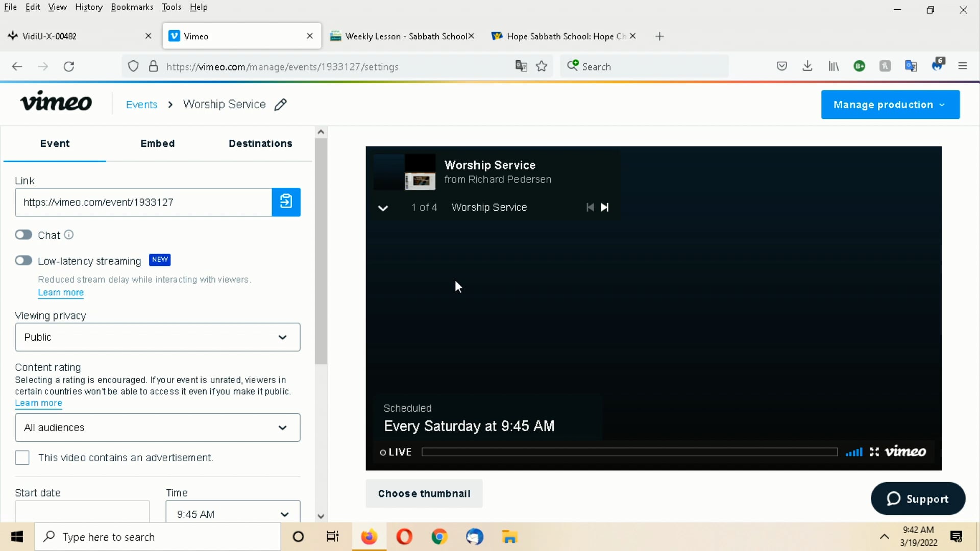Screen dimensions: 980x551
Task: Go to Events breadcrumb link
Action: click(x=141, y=105)
